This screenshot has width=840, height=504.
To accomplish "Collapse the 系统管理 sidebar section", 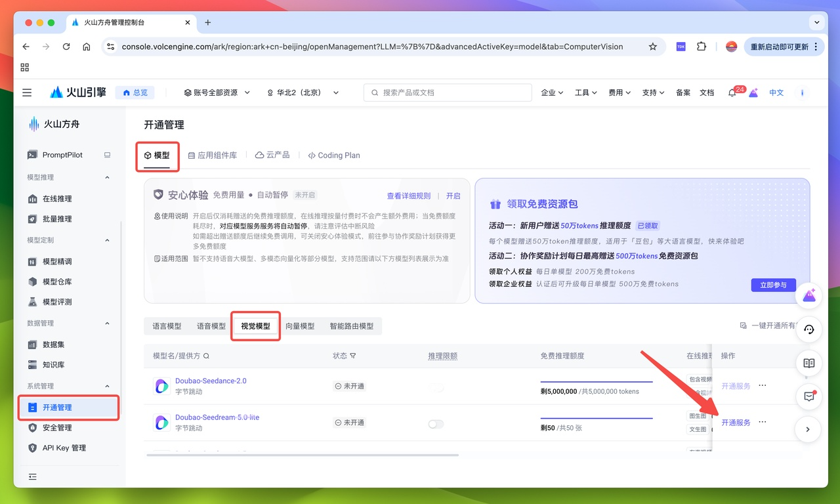I will coord(107,386).
